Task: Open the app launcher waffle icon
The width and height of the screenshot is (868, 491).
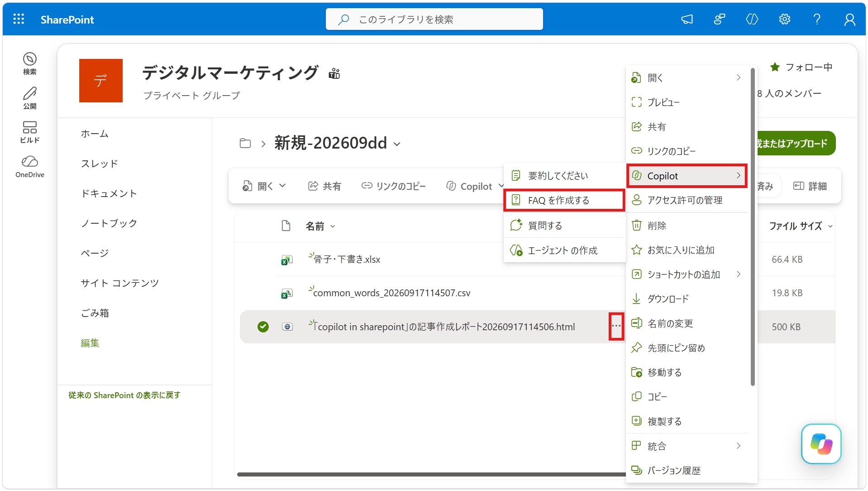Action: [x=19, y=19]
